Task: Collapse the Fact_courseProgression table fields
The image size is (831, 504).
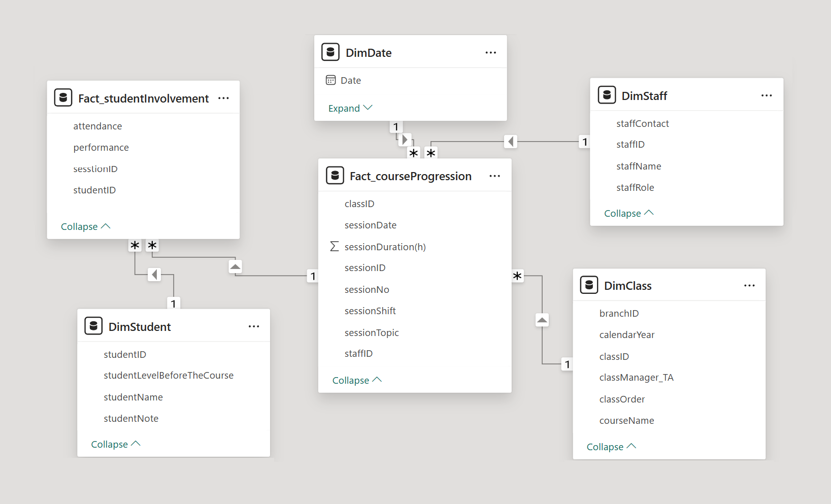Action: [x=357, y=380]
